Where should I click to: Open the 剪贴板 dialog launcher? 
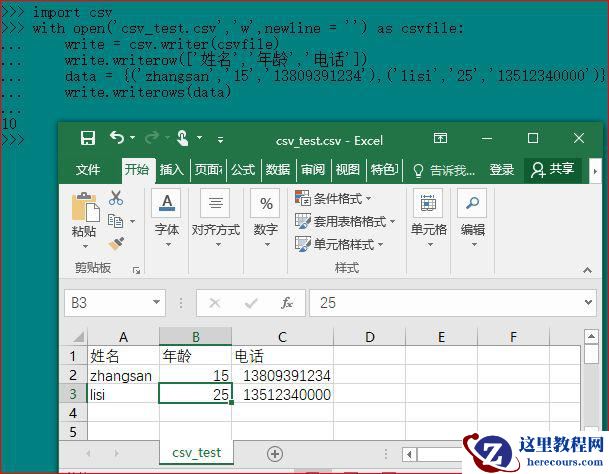(x=136, y=270)
